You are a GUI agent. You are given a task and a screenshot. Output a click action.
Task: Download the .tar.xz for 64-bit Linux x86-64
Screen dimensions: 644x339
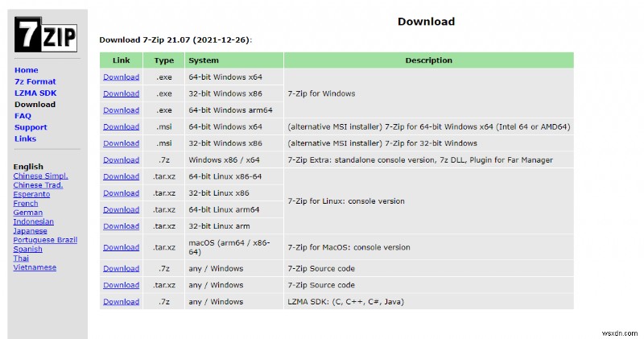pos(122,176)
